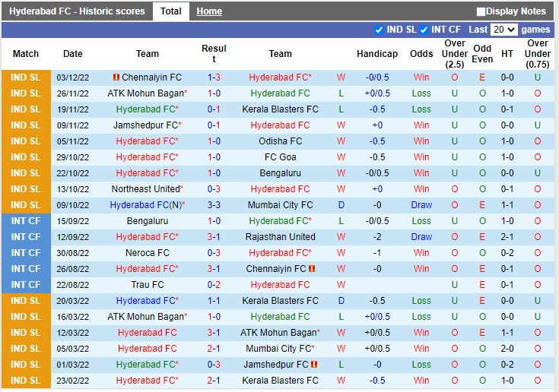Click ATK Mohun Bagan team in 26/11/22 row

tap(145, 93)
